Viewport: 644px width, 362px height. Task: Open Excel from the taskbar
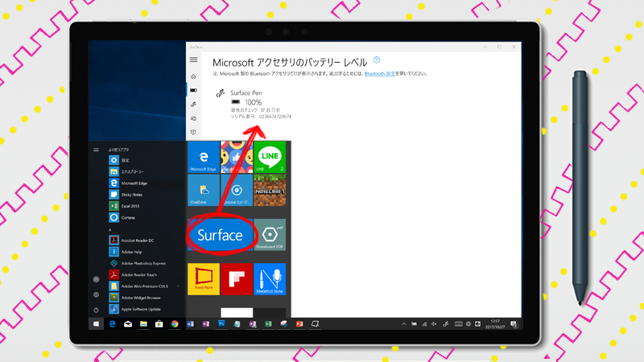(268, 324)
